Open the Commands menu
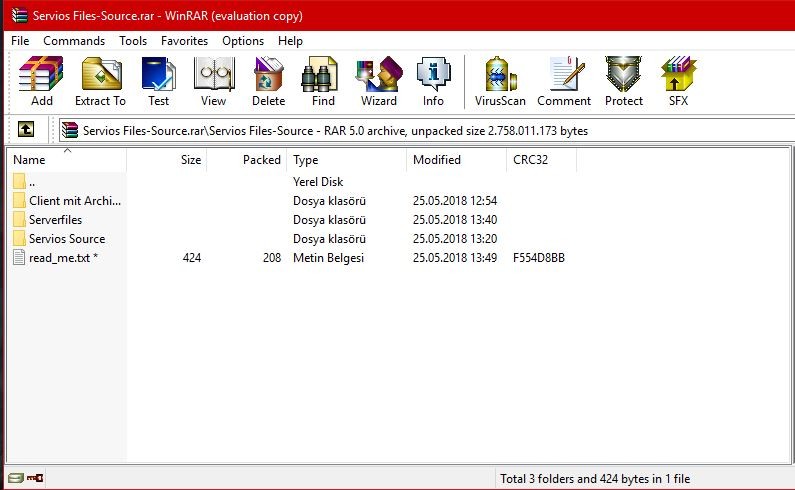The height and width of the screenshot is (490, 795). [x=74, y=41]
